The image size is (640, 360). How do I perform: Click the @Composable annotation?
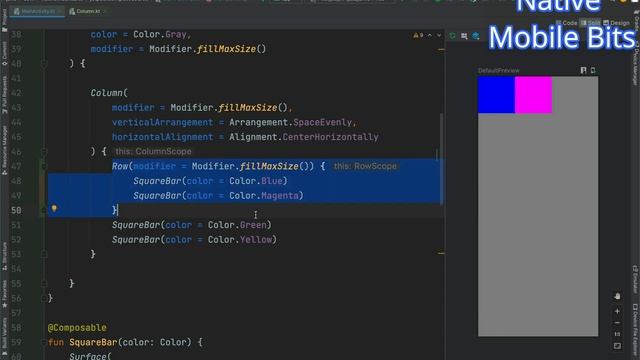coord(77,328)
